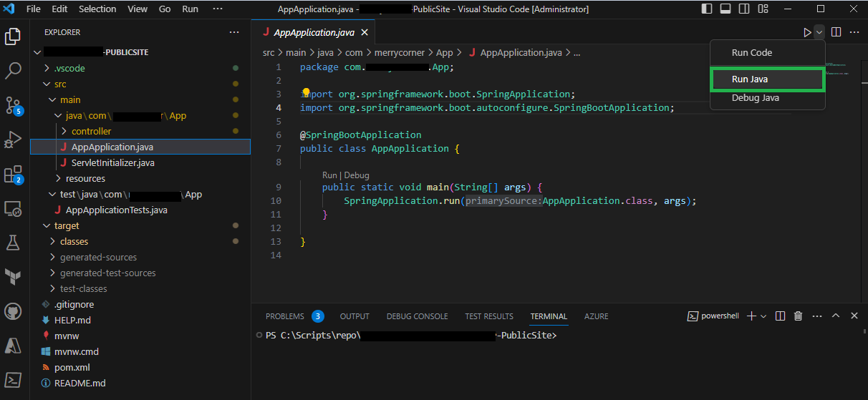This screenshot has height=400, width=868.
Task: Toggle Primary Side Bar layout button
Action: point(707,9)
